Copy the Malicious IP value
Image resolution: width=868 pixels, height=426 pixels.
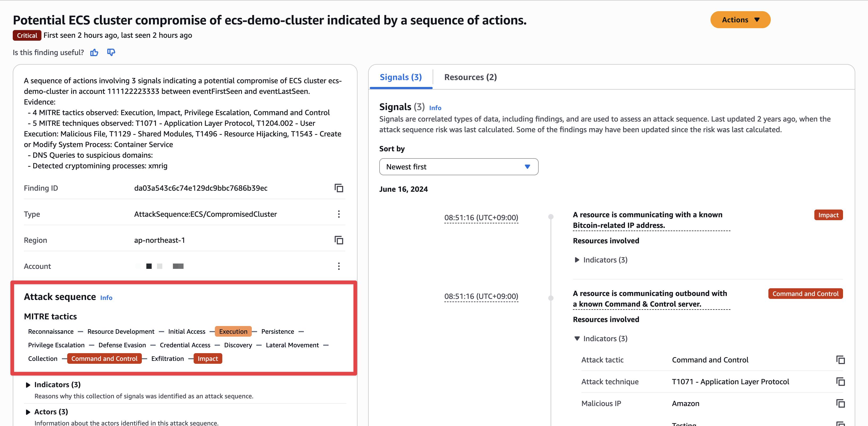840,403
